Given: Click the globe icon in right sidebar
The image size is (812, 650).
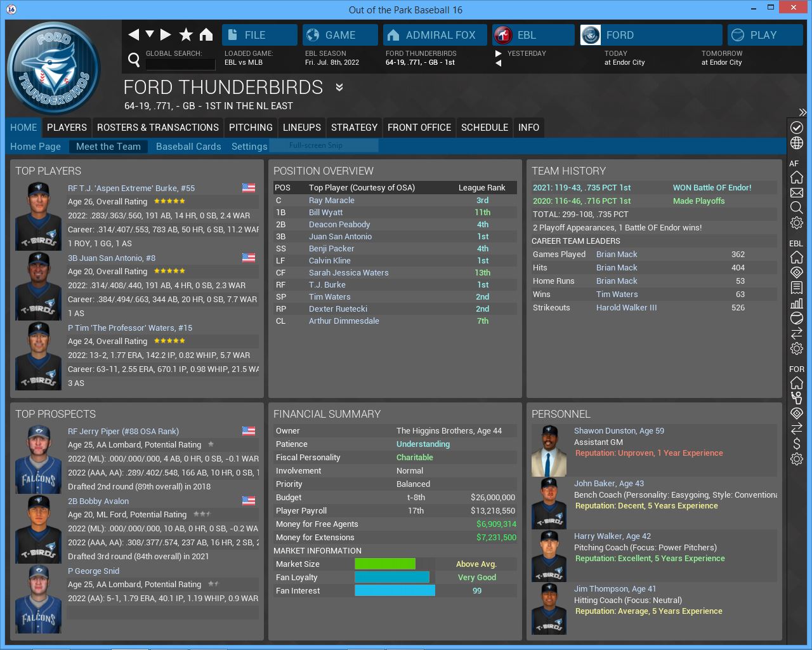Looking at the screenshot, I should pyautogui.click(x=797, y=143).
